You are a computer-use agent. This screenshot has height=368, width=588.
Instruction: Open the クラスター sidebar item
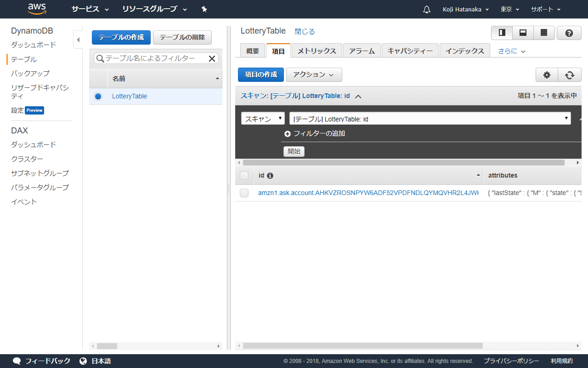tap(27, 159)
